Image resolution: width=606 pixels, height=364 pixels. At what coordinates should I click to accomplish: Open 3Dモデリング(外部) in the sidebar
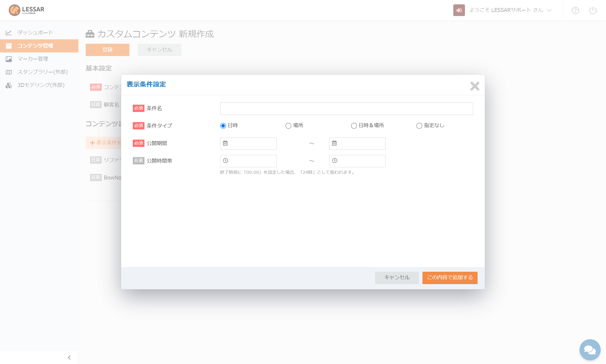pyautogui.click(x=39, y=85)
